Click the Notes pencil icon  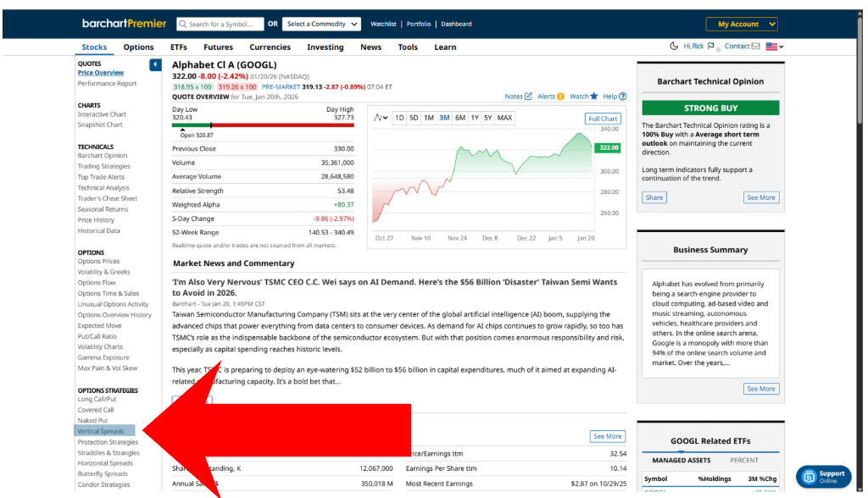[x=528, y=97]
